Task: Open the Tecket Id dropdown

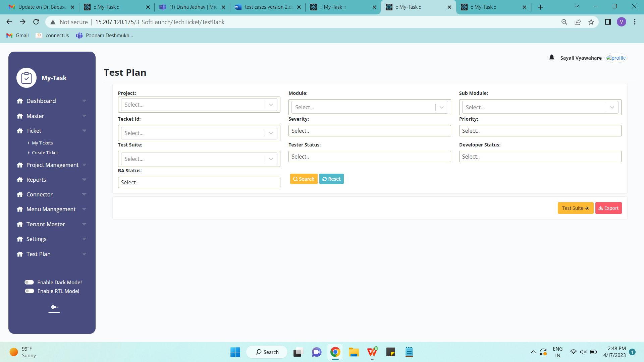Action: 199,133
